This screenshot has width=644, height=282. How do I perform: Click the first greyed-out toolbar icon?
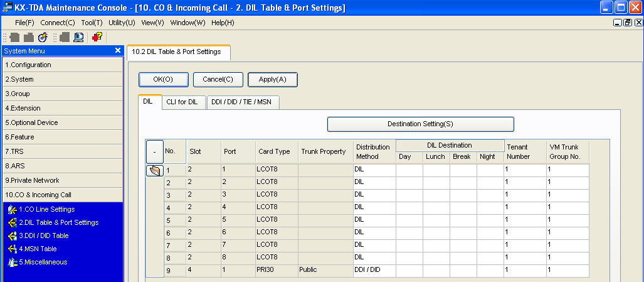click(x=15, y=38)
